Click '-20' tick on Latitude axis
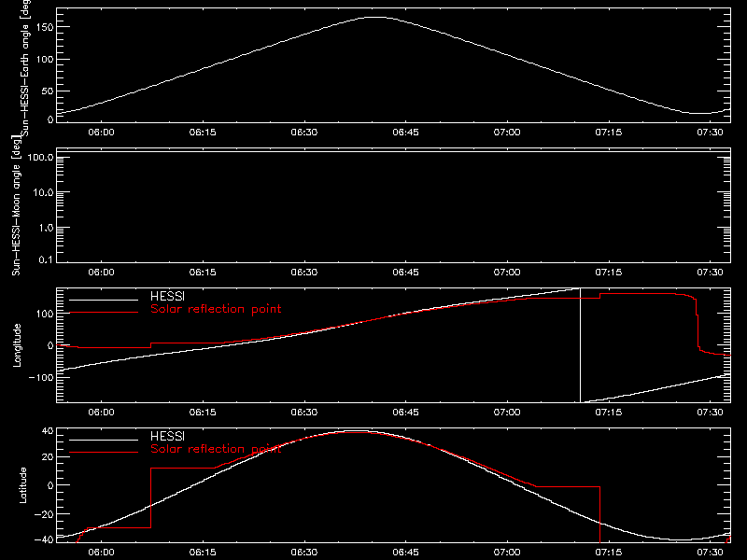747x560 pixels. 44,514
